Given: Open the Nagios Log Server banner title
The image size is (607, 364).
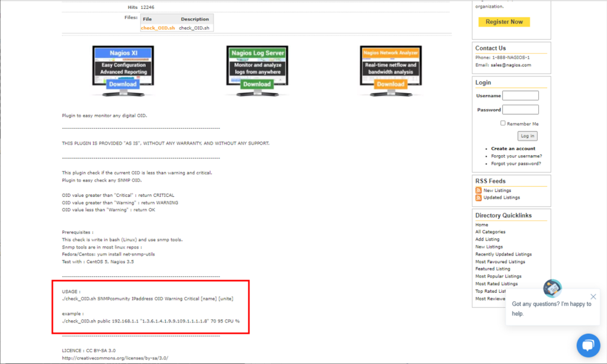Looking at the screenshot, I should 257,53.
